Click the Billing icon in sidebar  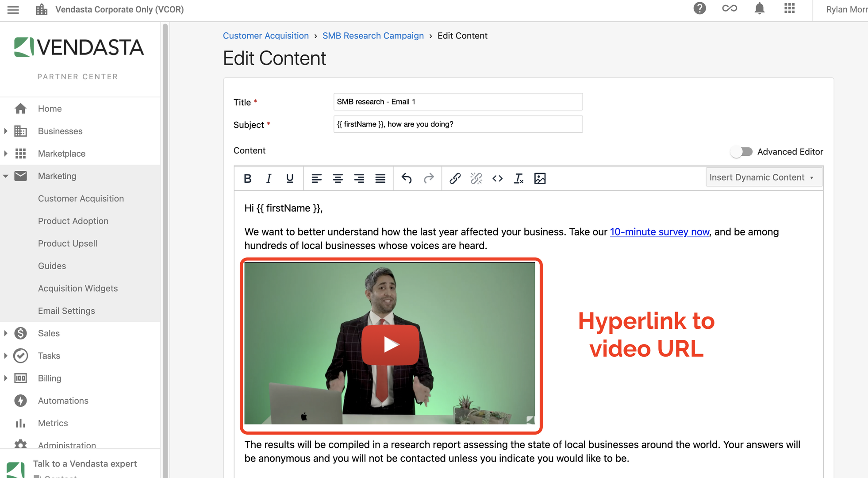pyautogui.click(x=20, y=378)
